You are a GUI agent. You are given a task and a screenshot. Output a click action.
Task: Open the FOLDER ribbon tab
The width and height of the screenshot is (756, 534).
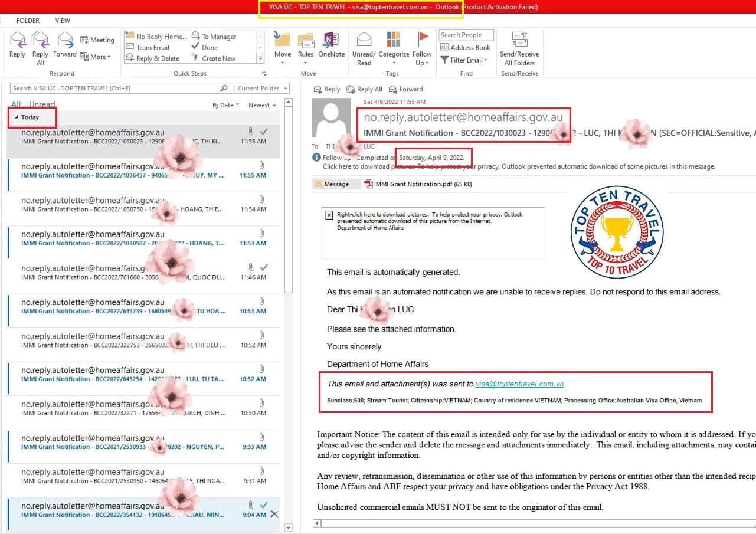(x=28, y=21)
